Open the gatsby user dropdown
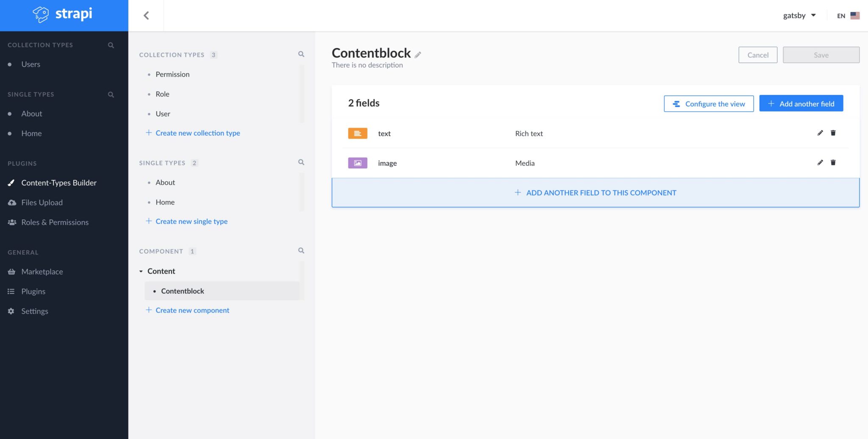The height and width of the screenshot is (439, 868). pyautogui.click(x=799, y=15)
